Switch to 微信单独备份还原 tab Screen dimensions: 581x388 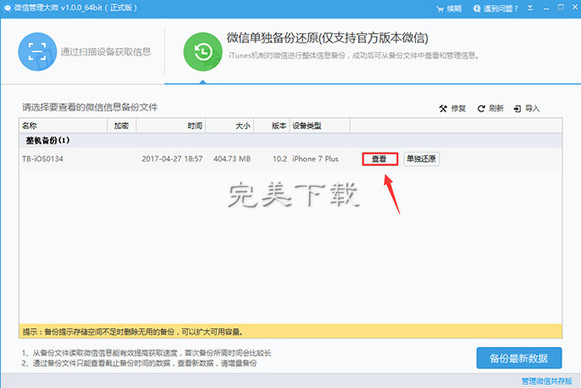(x=327, y=38)
